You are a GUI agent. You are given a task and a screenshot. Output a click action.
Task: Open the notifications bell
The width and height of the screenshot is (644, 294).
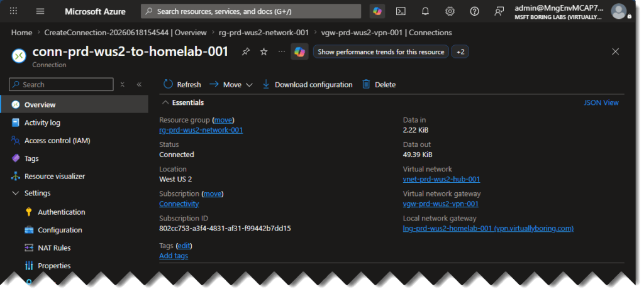point(426,11)
